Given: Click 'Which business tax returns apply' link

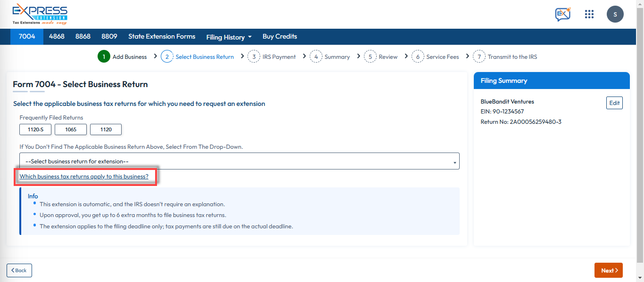Looking at the screenshot, I should pyautogui.click(x=84, y=177).
